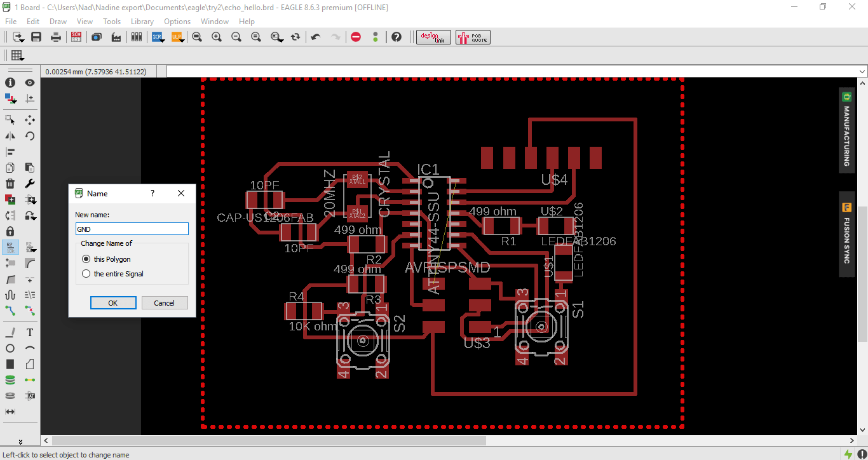Image resolution: width=868 pixels, height=460 pixels.
Task: Open the Help question mark icon
Action: (x=397, y=37)
